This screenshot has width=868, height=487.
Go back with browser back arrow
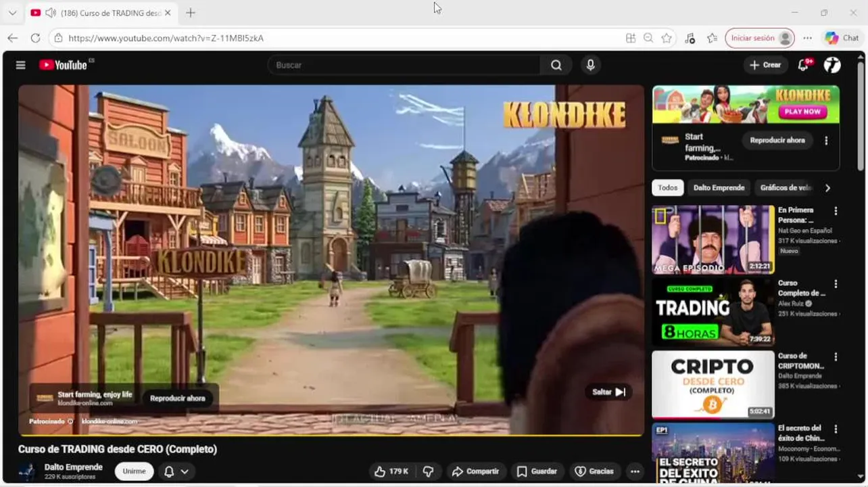(12, 38)
